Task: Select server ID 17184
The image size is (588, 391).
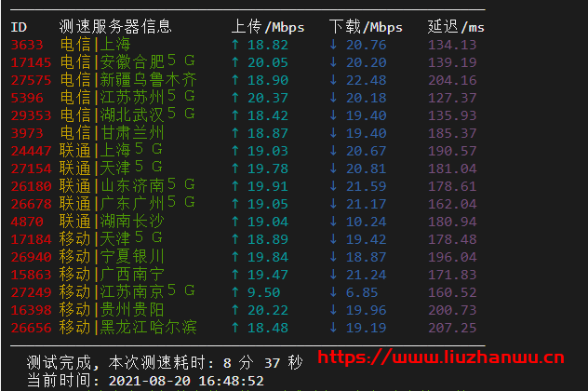Action: click(31, 239)
